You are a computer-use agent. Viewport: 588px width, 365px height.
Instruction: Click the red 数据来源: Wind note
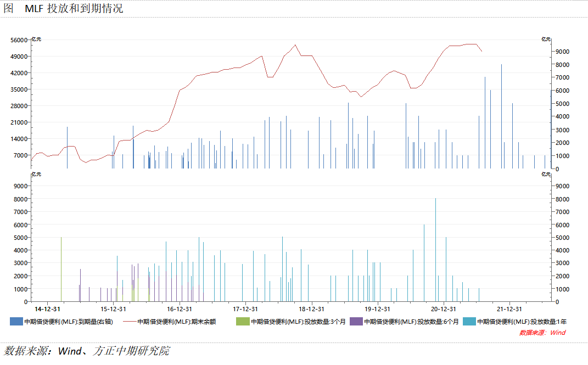tap(542, 333)
